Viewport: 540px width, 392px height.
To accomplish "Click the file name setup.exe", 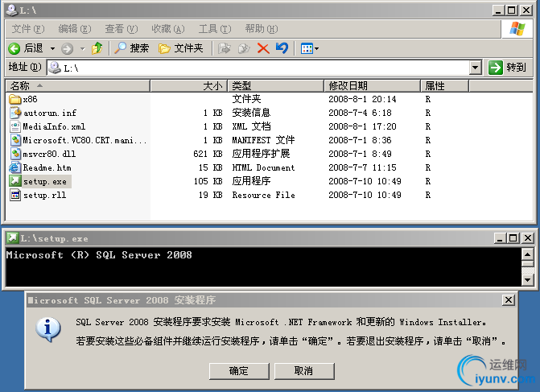I will point(45,182).
